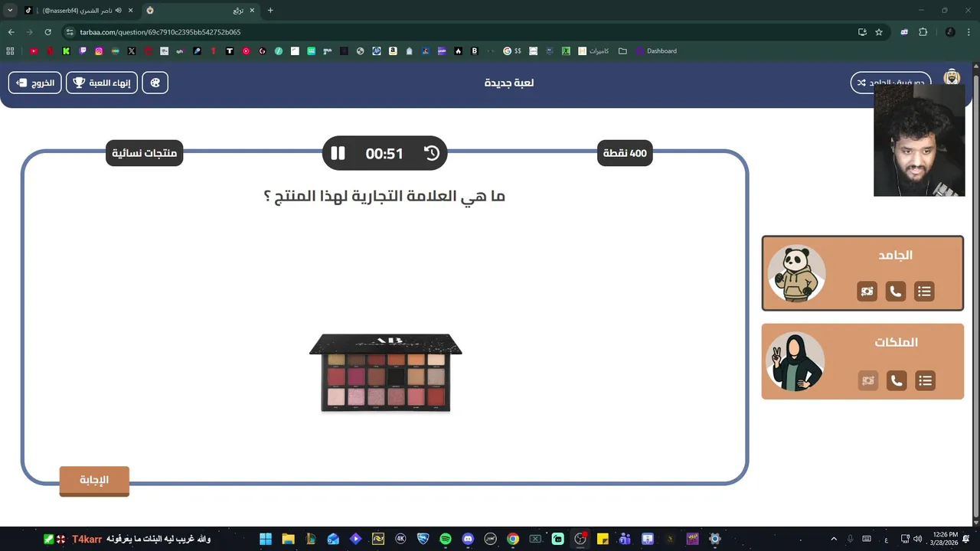This screenshot has height=551, width=980.
Task: Open Spotify from the taskbar
Action: coord(446,539)
